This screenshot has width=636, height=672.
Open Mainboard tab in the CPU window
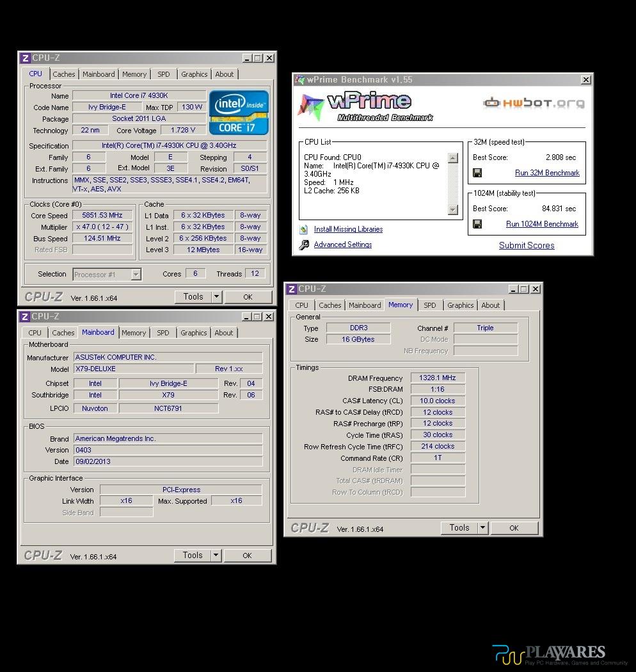coord(99,74)
